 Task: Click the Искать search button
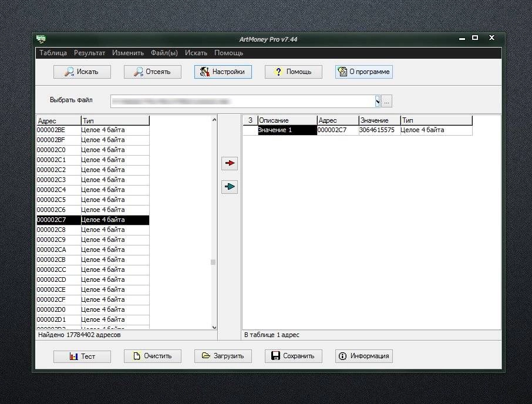pos(82,72)
